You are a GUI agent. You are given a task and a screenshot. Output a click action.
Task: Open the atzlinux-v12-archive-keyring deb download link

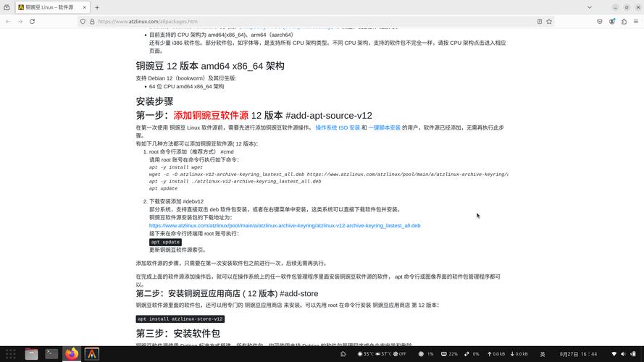click(x=285, y=225)
